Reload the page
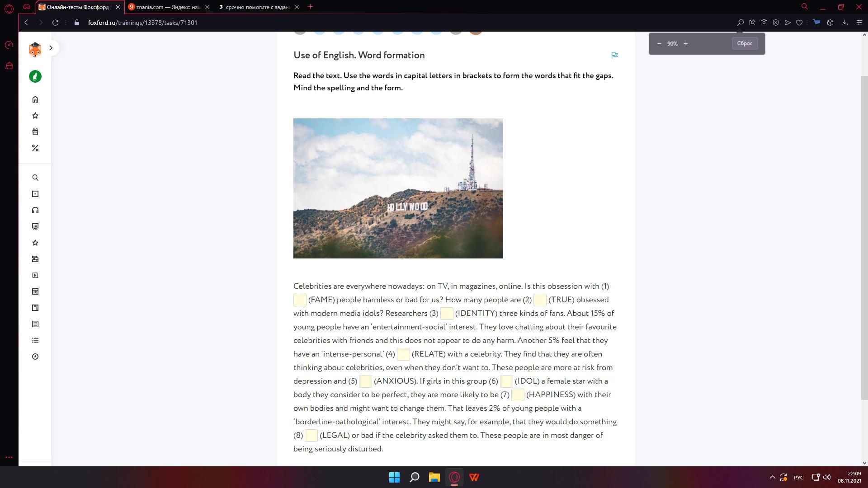Viewport: 868px width, 488px height. [x=55, y=23]
